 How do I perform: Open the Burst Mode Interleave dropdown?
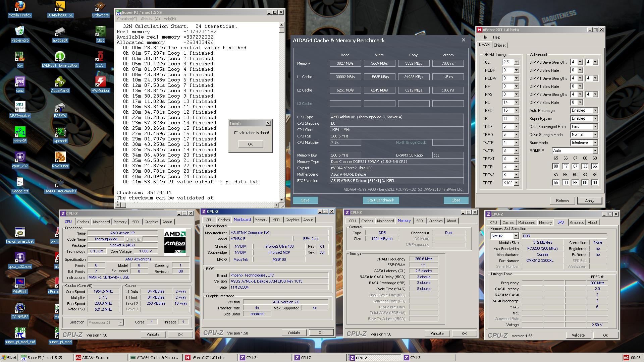pos(595,143)
